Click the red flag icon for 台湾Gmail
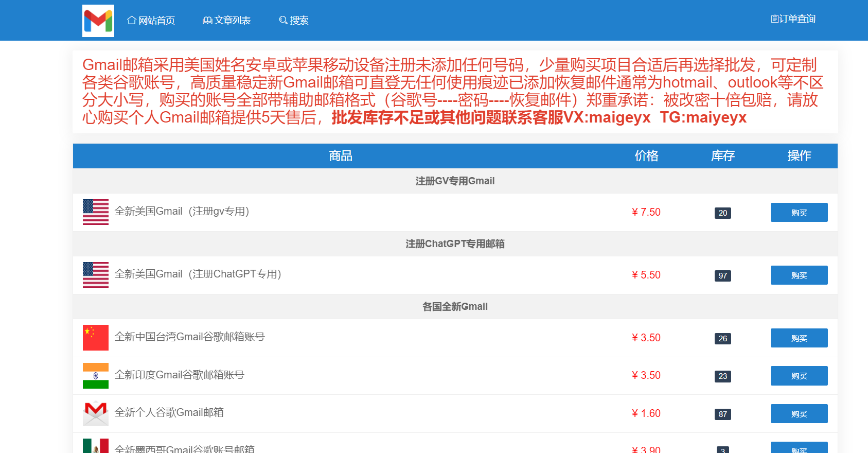 coord(96,338)
